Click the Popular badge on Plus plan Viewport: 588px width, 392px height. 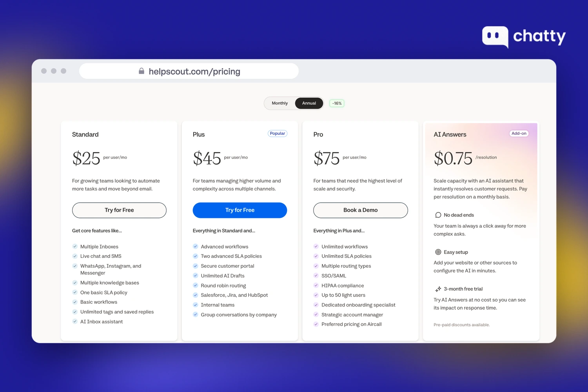point(278,133)
